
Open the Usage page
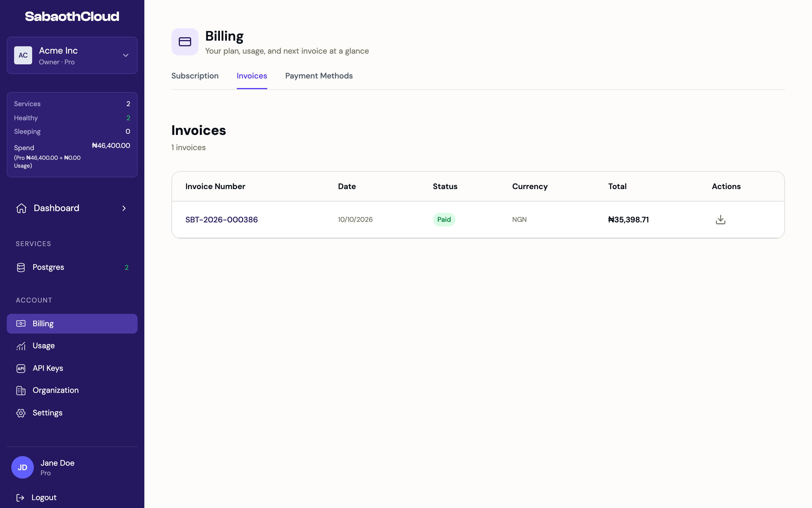tap(72, 346)
